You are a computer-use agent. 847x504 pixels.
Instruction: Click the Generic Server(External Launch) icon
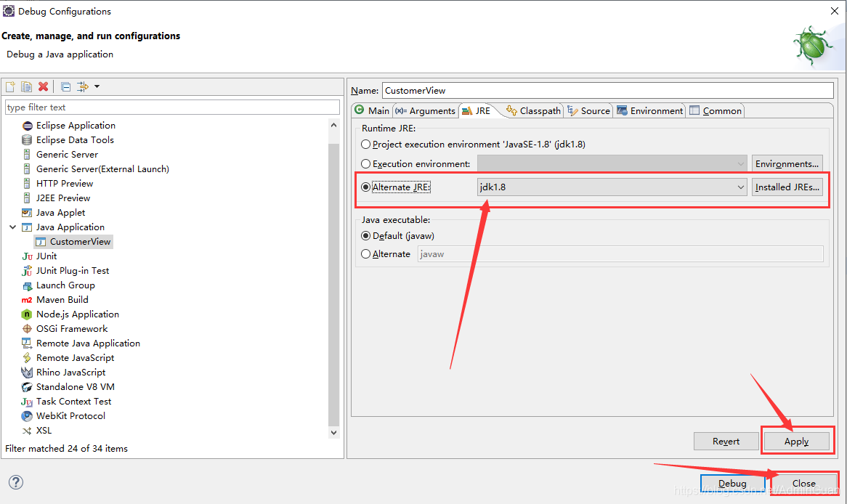(27, 169)
